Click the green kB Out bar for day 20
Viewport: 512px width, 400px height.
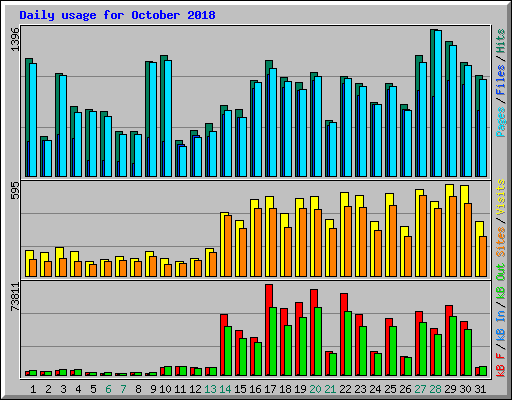[x=318, y=342]
